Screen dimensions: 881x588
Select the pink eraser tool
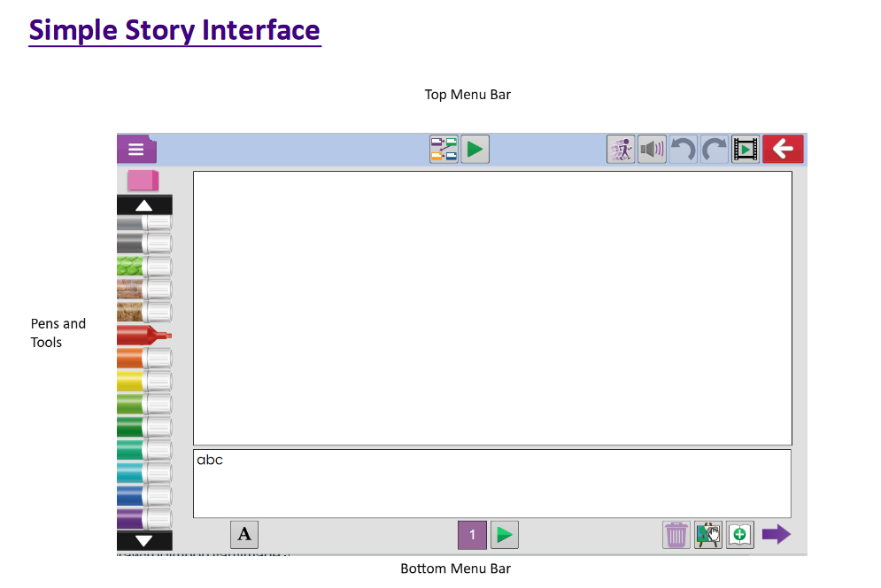click(x=143, y=181)
